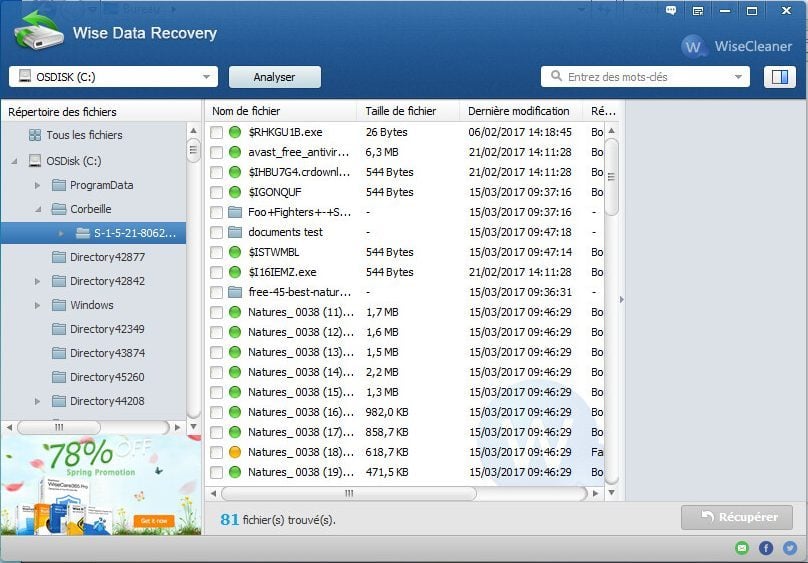Expand the S-1-5-21-8062 tree node
The width and height of the screenshot is (808, 563).
click(x=61, y=233)
